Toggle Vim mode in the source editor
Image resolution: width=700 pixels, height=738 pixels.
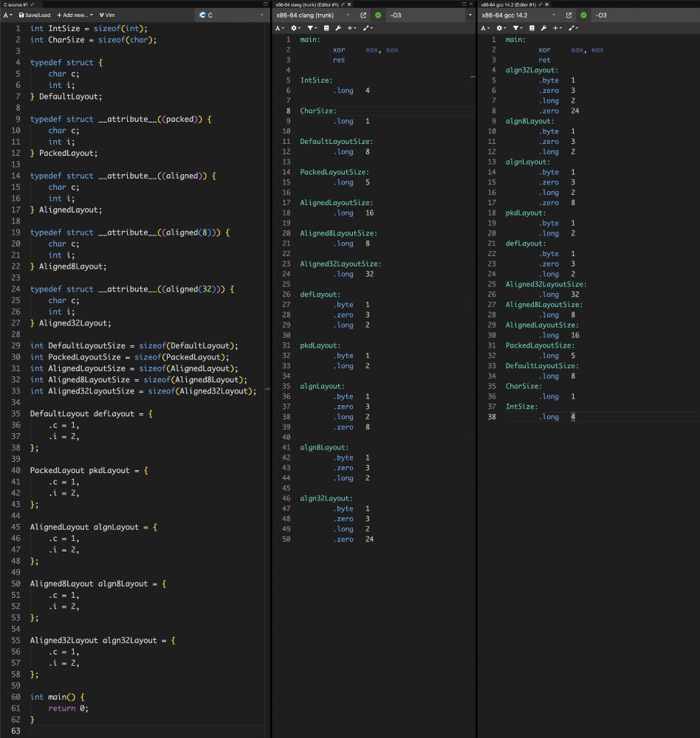click(106, 15)
